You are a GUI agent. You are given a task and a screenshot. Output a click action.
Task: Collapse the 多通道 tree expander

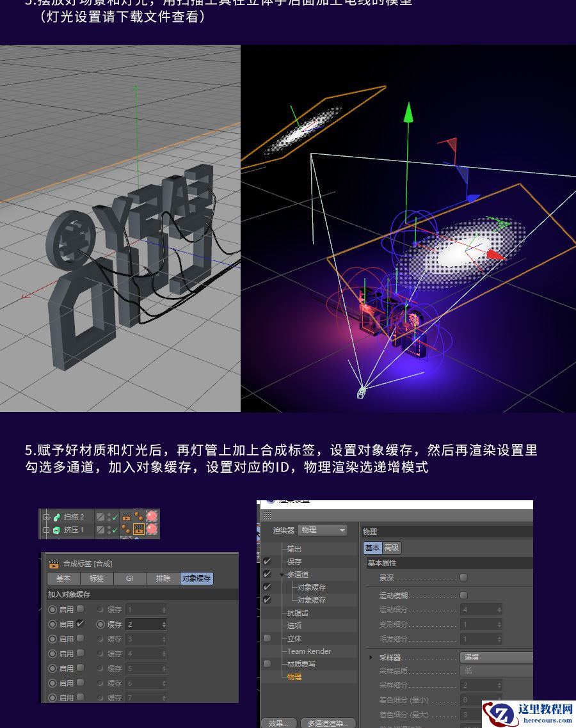coord(281,574)
